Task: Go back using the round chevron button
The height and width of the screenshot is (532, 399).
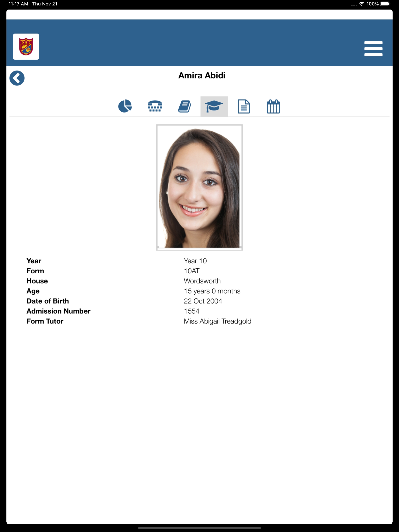Action: point(17,78)
